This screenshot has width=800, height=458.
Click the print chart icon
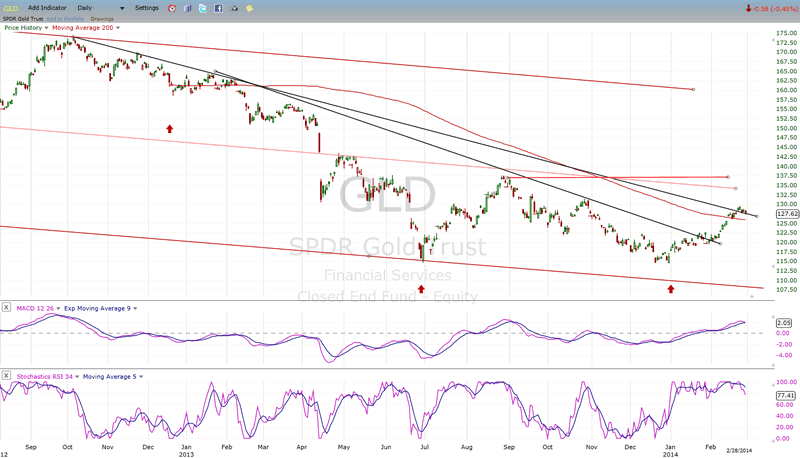pyautogui.click(x=233, y=8)
